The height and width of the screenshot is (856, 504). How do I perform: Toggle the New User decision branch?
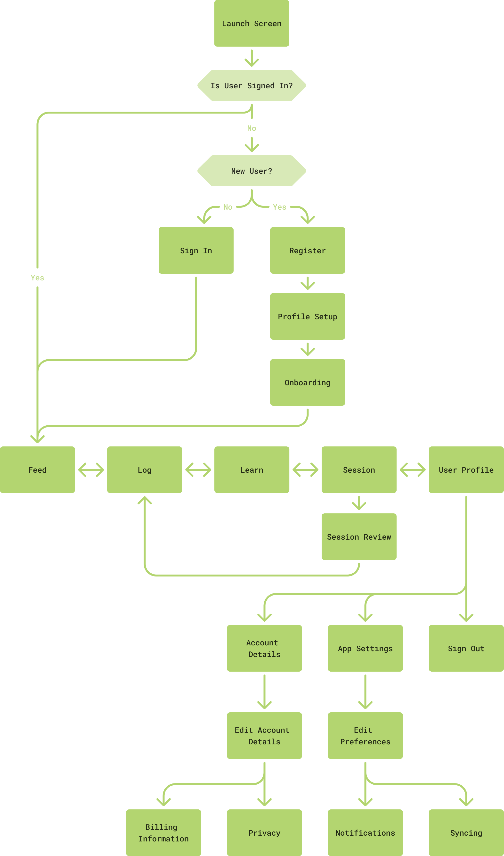point(252,169)
